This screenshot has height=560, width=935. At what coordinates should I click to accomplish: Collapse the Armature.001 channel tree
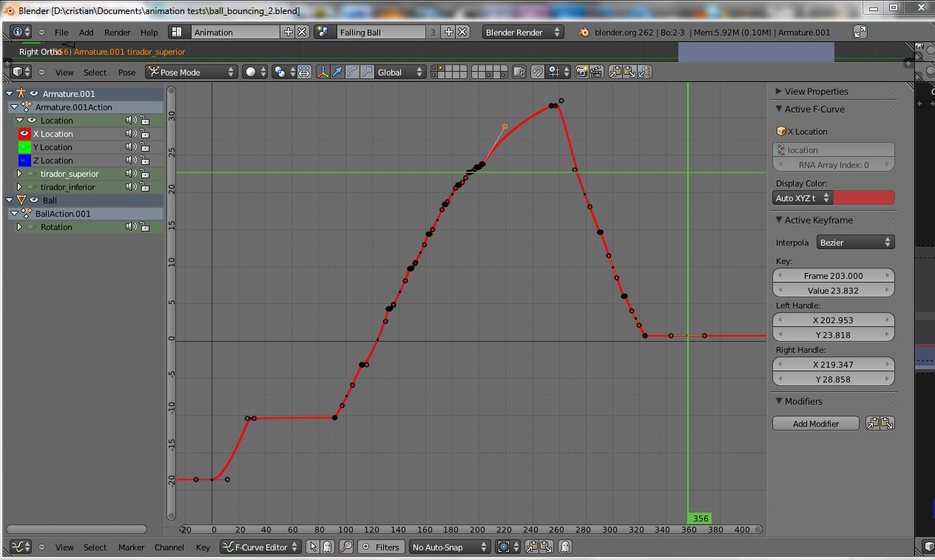(10, 93)
